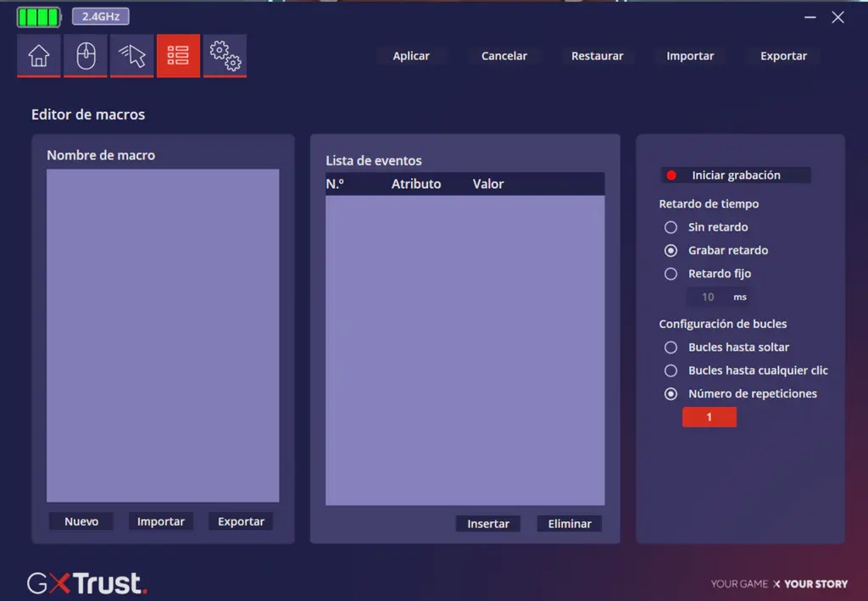Open the gears settings icon
The width and height of the screenshot is (868, 601).
(225, 56)
